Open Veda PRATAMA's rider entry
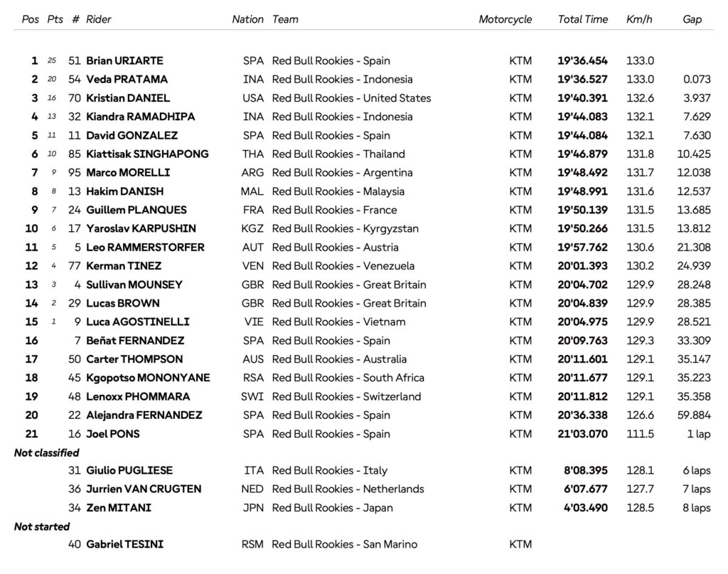This screenshot has height=574, width=728. coord(127,80)
